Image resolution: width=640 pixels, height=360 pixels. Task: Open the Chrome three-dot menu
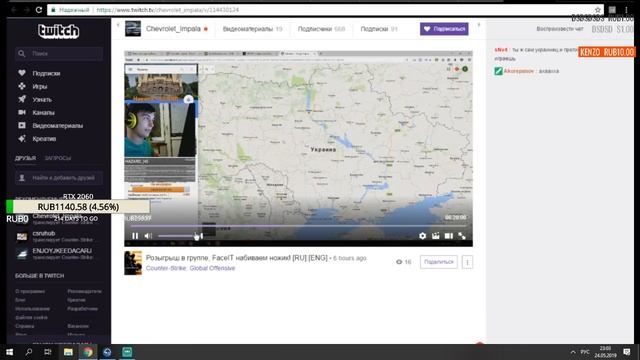click(x=626, y=10)
